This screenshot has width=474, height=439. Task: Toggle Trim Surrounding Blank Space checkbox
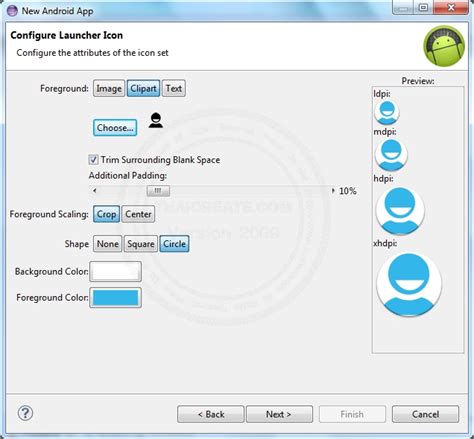point(93,160)
